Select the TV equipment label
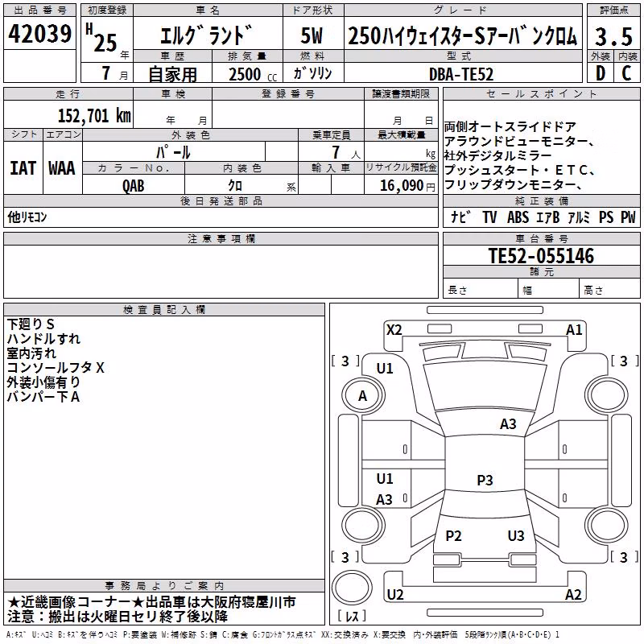Screen dimensions: 644x644 click(x=489, y=217)
